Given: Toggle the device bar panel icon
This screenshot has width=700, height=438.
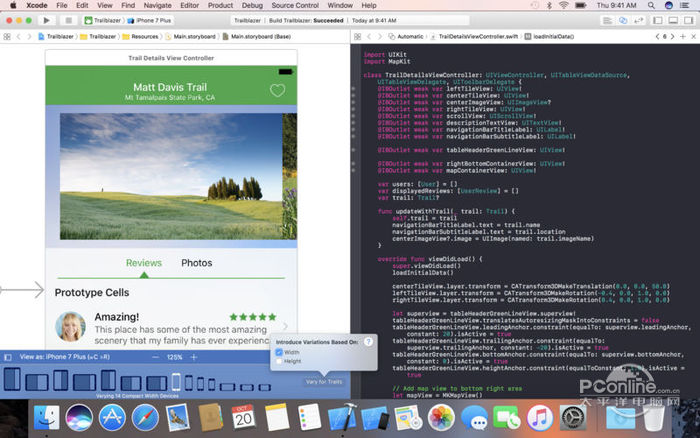Looking at the screenshot, I should (6, 357).
